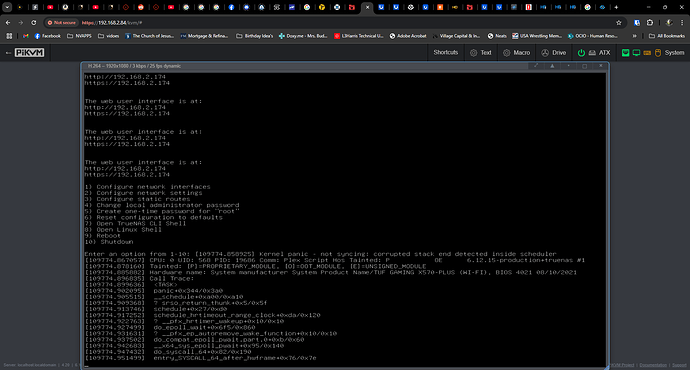Open the Text paste menu
Viewport: 690px width, 370px height.
point(481,52)
